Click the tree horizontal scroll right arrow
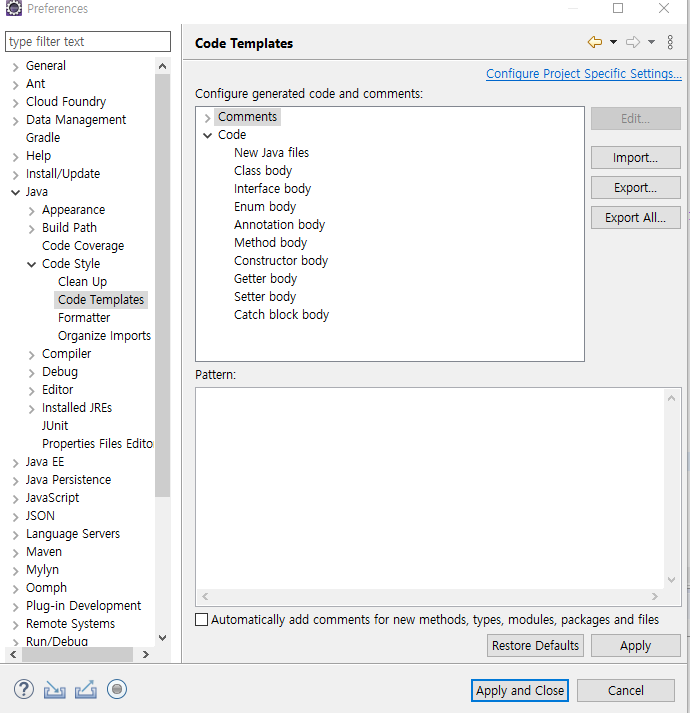The width and height of the screenshot is (690, 713). click(x=146, y=654)
